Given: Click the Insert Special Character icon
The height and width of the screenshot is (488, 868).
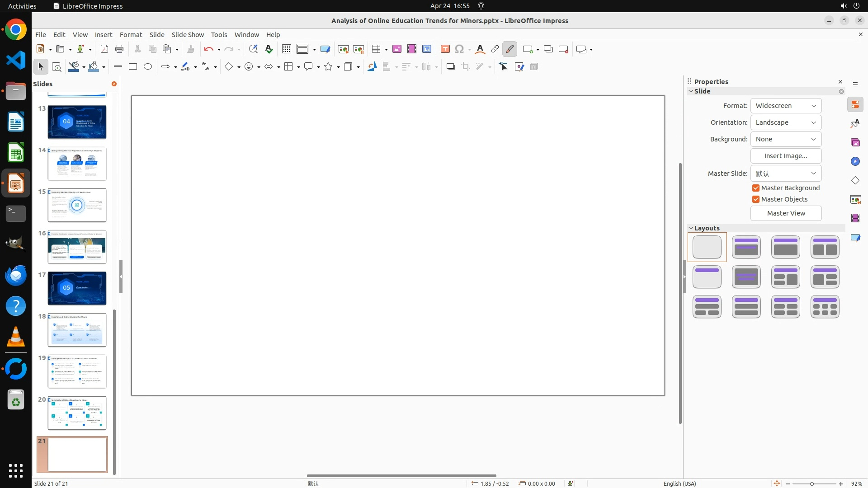Looking at the screenshot, I should click(x=459, y=49).
